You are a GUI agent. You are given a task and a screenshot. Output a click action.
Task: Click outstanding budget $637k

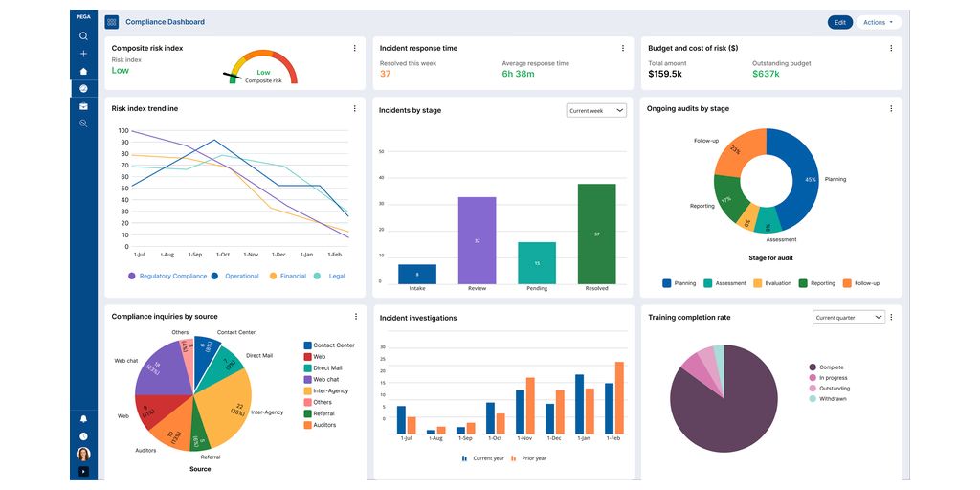[x=767, y=74]
